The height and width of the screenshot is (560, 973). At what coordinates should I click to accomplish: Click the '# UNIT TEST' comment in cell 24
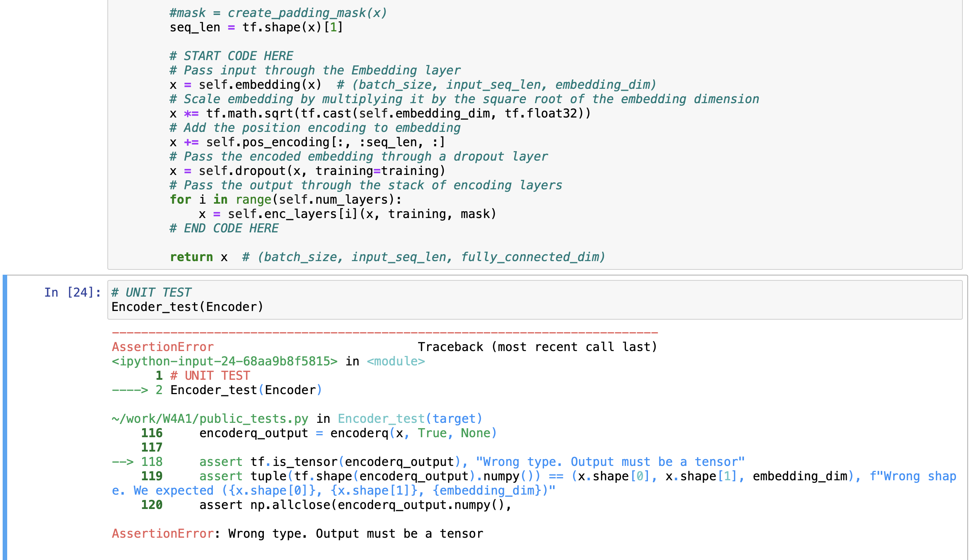(151, 292)
